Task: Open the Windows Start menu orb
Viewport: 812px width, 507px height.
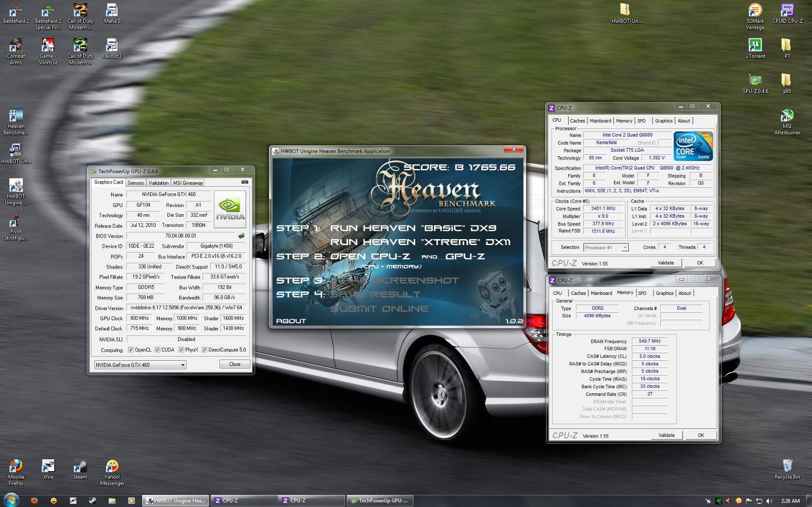Action: click(11, 500)
